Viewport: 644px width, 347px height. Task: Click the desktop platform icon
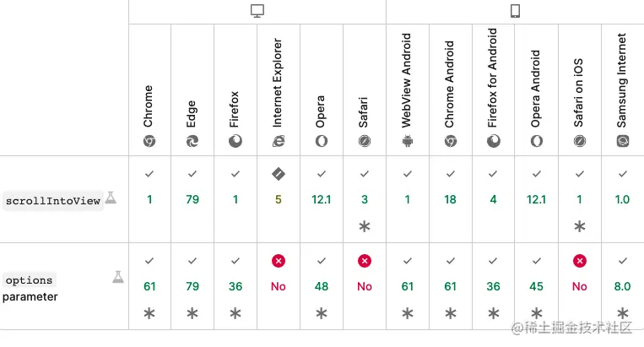257,11
